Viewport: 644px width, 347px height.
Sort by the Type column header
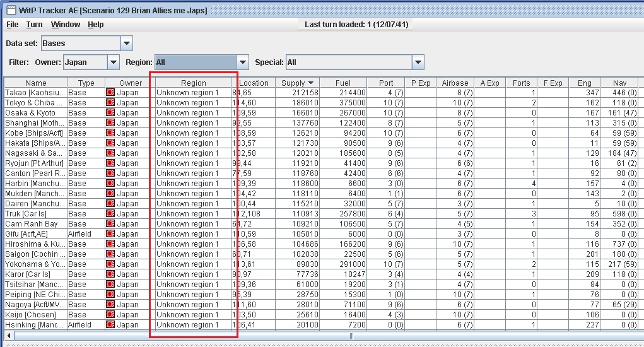click(x=86, y=83)
